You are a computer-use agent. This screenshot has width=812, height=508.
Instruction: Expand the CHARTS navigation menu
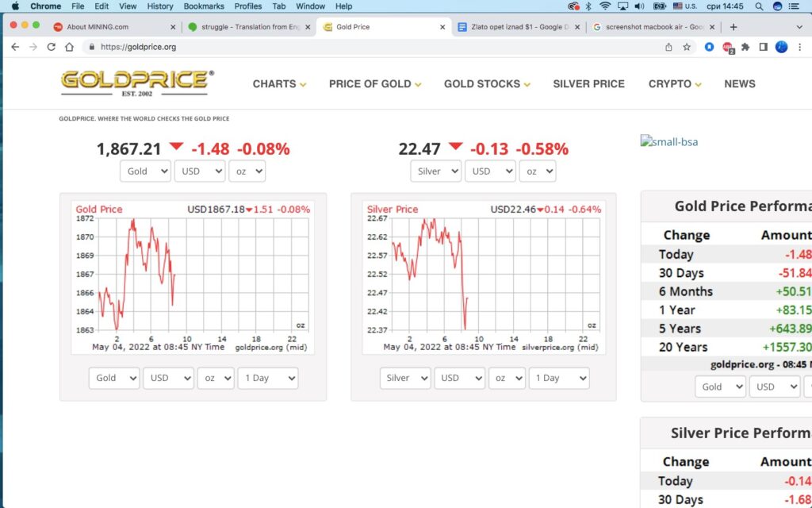tap(279, 84)
